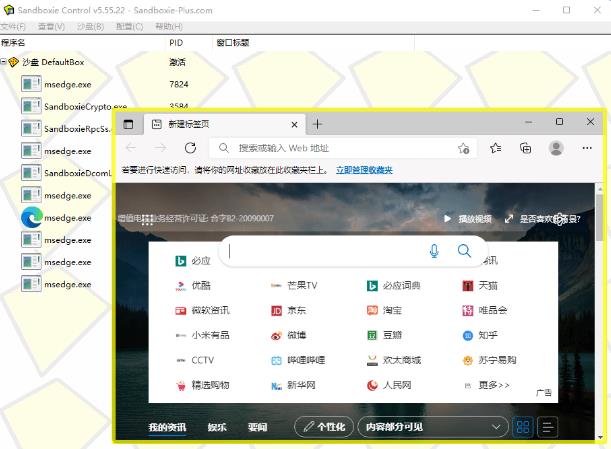Open the 查看(V) menu
Image resolution: width=611 pixels, height=449 pixels.
click(51, 27)
